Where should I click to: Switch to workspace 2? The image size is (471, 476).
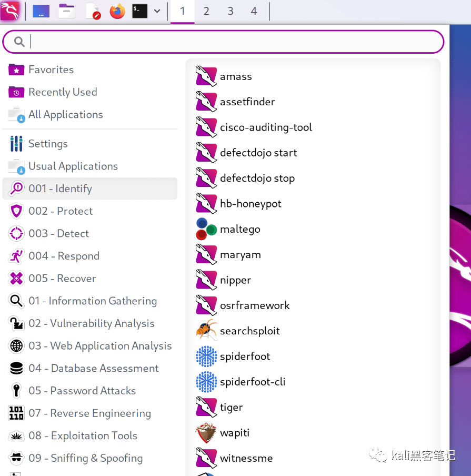[x=206, y=11]
